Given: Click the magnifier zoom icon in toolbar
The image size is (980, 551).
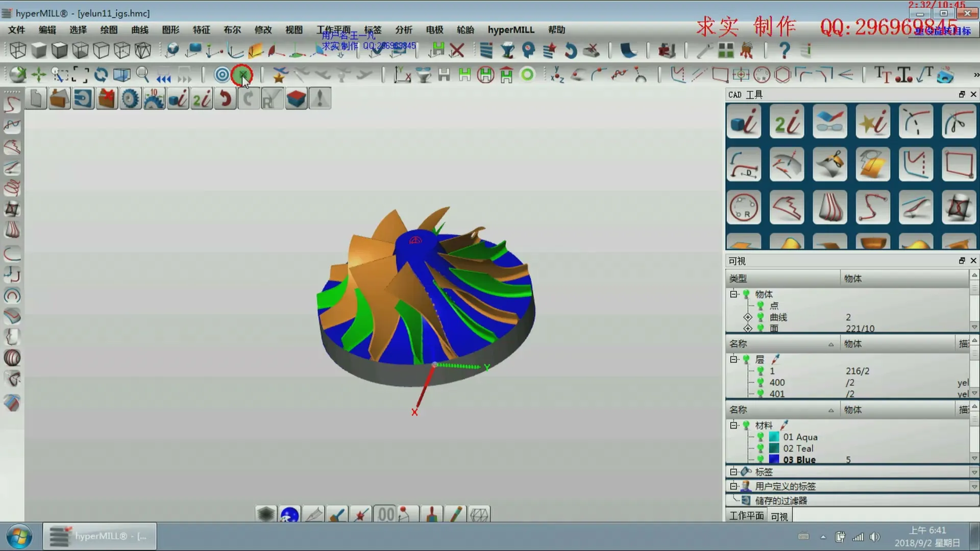Looking at the screenshot, I should [x=143, y=75].
